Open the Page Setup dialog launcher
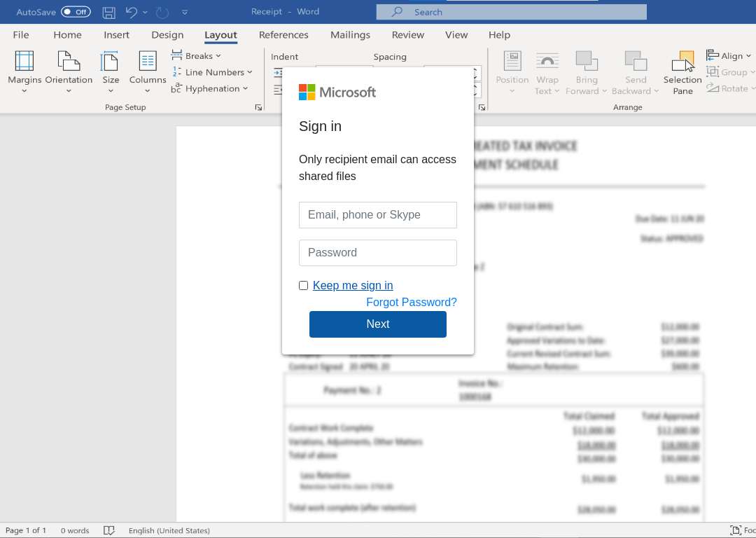756x538 pixels. [x=258, y=108]
